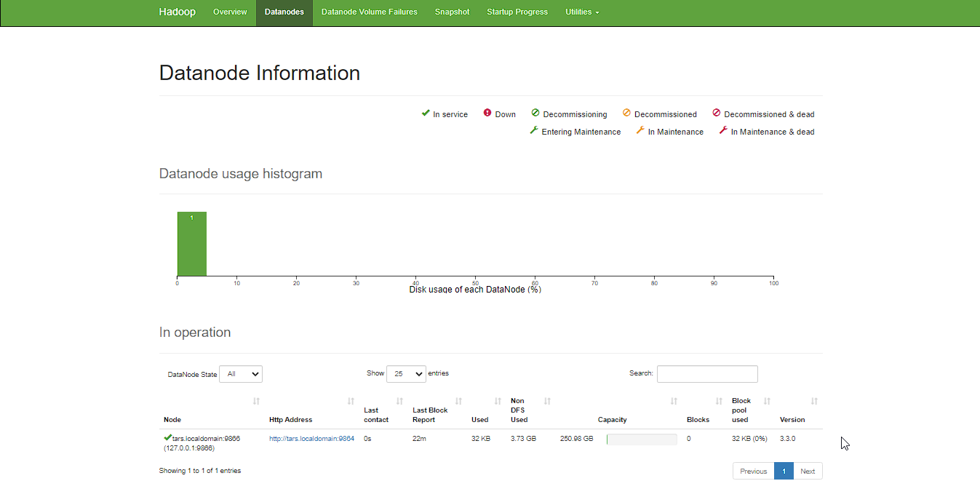Click the In service status icon

point(426,114)
